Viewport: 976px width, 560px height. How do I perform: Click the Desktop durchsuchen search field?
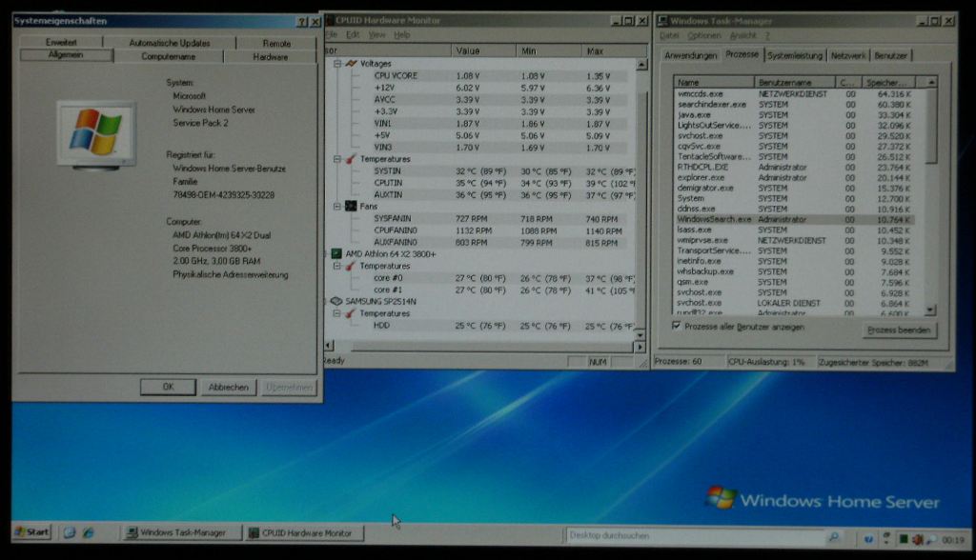pyautogui.click(x=696, y=535)
